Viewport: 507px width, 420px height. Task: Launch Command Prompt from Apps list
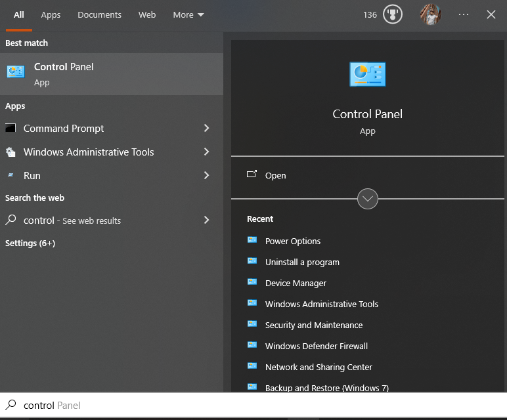pos(64,129)
